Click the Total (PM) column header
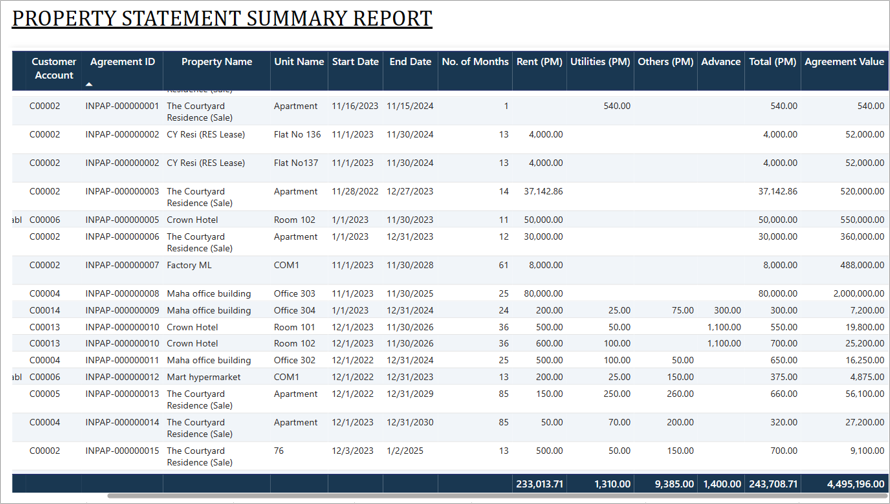Viewport: 890px width, 504px height. pyautogui.click(x=773, y=61)
